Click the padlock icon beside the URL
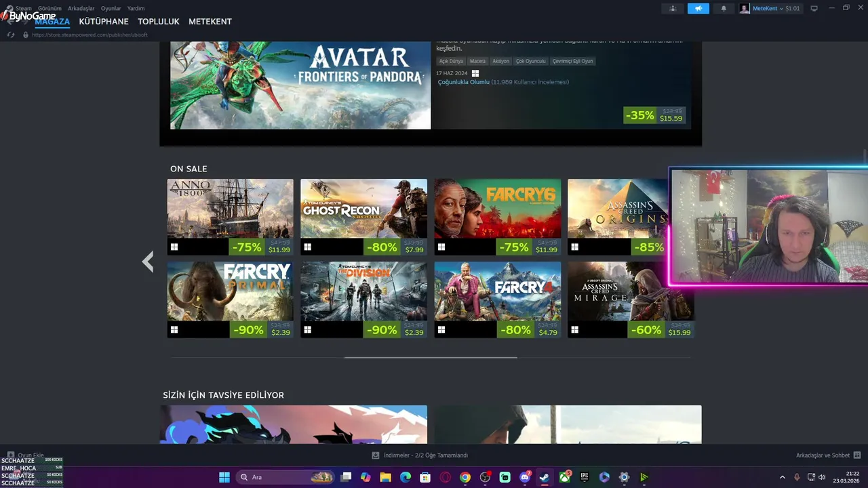 click(x=26, y=35)
